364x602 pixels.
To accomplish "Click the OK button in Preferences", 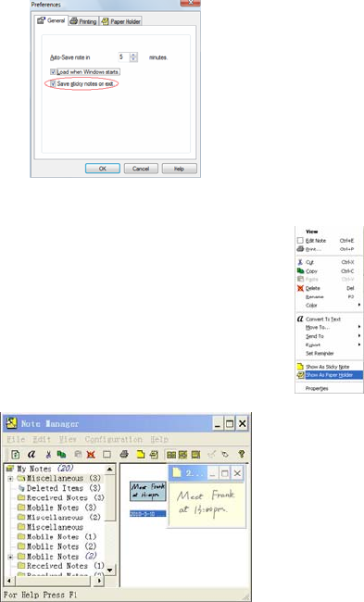I will coord(103,169).
